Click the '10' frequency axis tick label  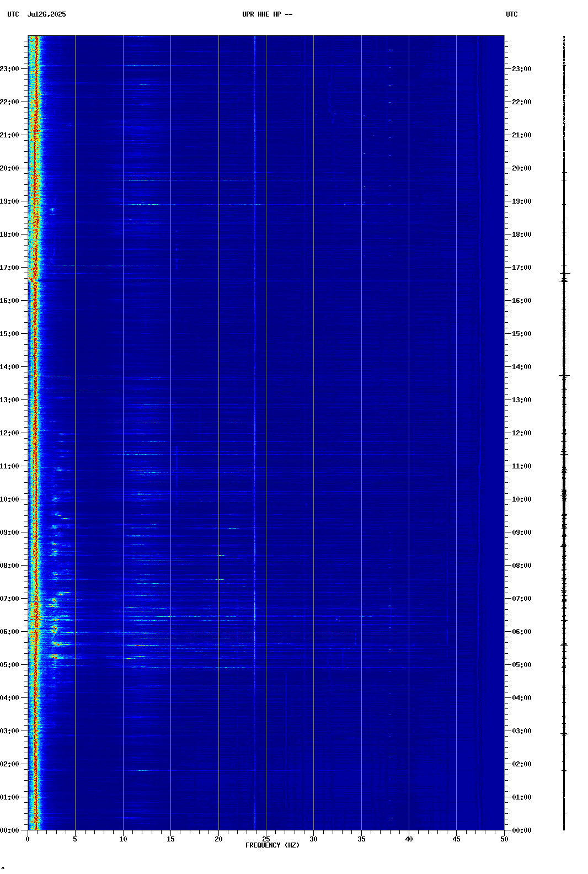(123, 839)
